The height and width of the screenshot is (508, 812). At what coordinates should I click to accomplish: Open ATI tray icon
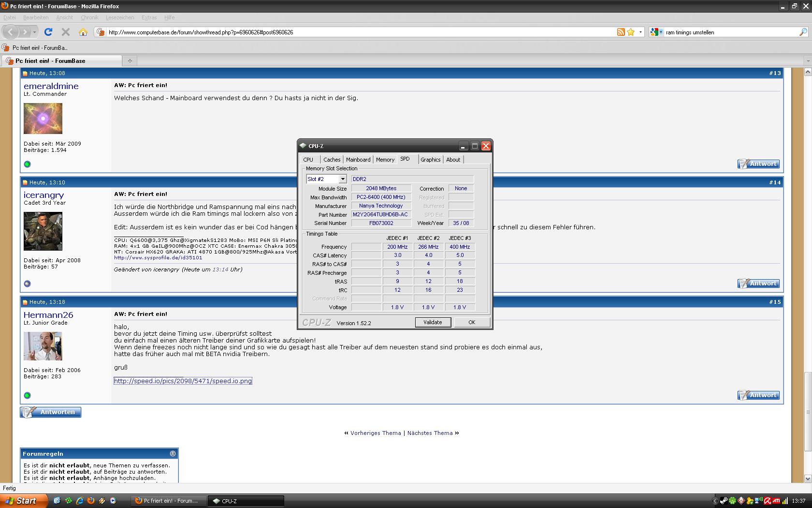point(776,501)
